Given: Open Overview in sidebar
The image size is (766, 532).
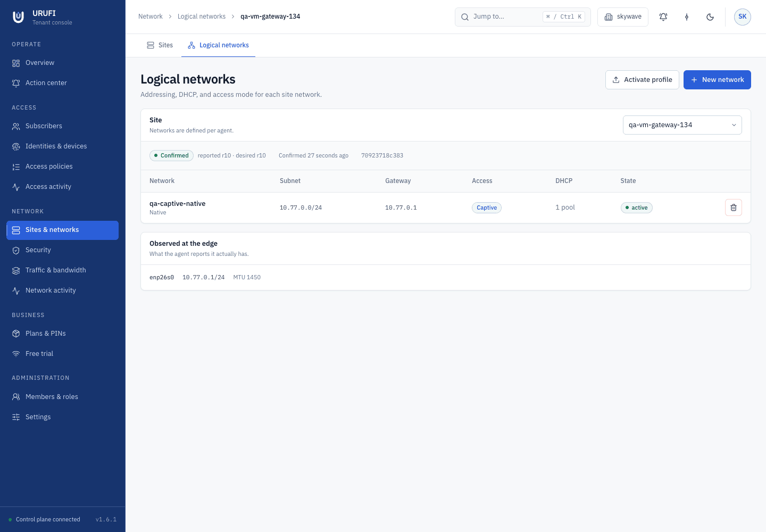Looking at the screenshot, I should (62, 63).
